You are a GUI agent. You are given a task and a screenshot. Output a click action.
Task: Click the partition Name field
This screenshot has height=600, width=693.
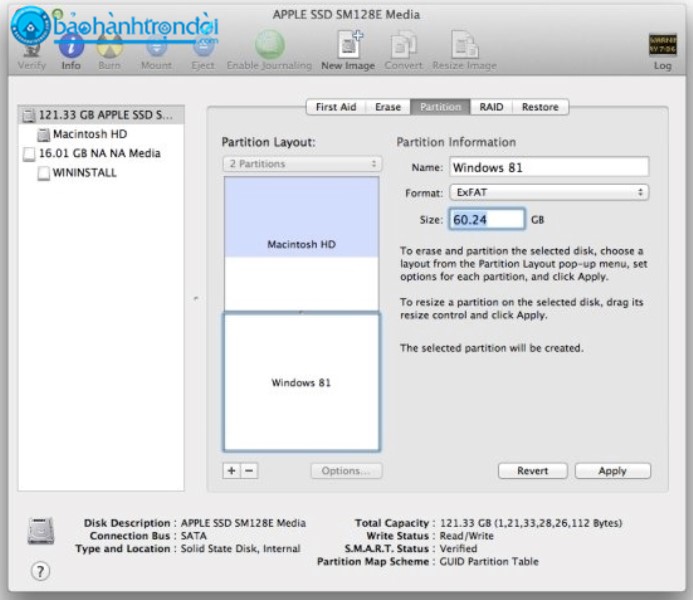point(549,167)
